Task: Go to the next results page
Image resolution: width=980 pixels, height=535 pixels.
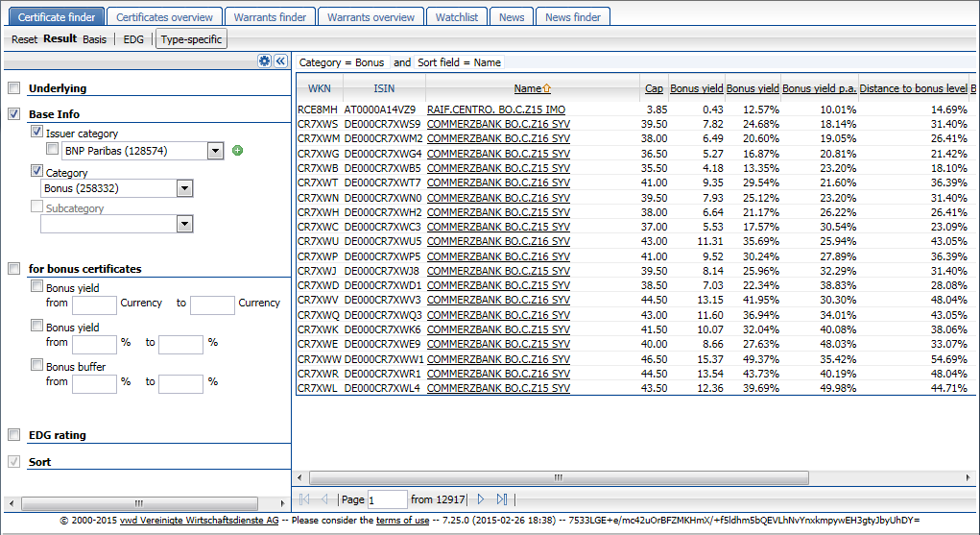Action: click(x=481, y=499)
